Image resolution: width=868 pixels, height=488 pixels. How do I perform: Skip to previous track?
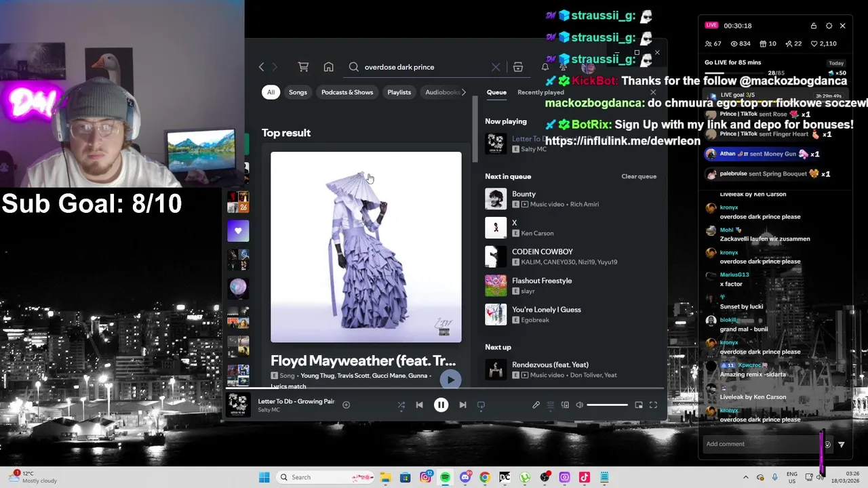(419, 405)
